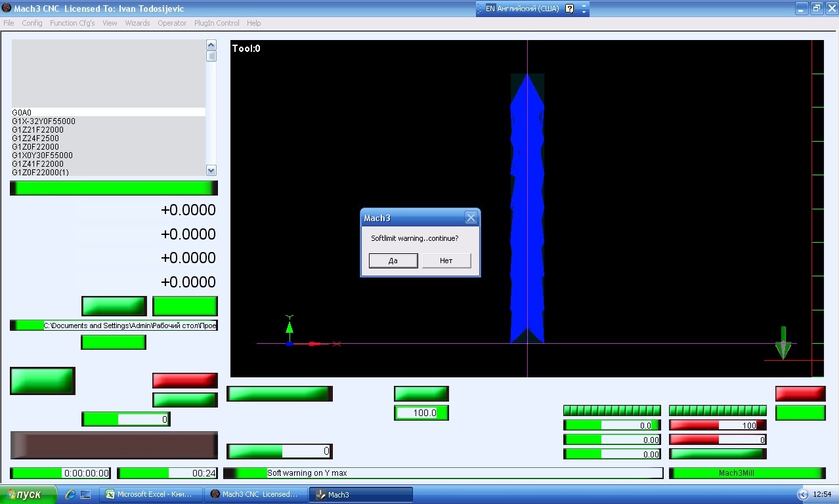The width and height of the screenshot is (839, 504).
Task: Select G-code line G0A0
Action: click(x=108, y=112)
